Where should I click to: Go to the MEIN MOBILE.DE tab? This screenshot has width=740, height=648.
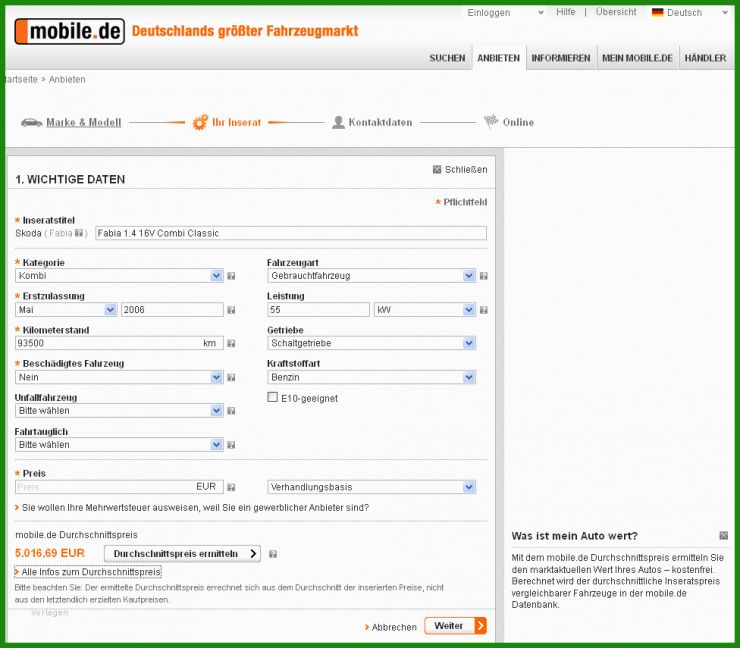coord(637,58)
